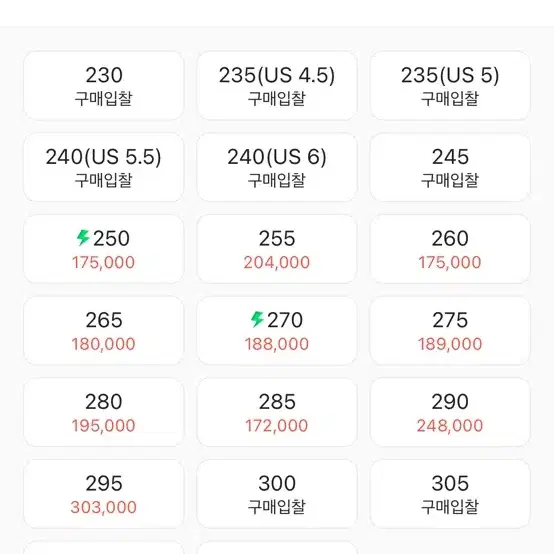Select size 230 purchase bid option
This screenshot has width=554, height=554.
[104, 86]
